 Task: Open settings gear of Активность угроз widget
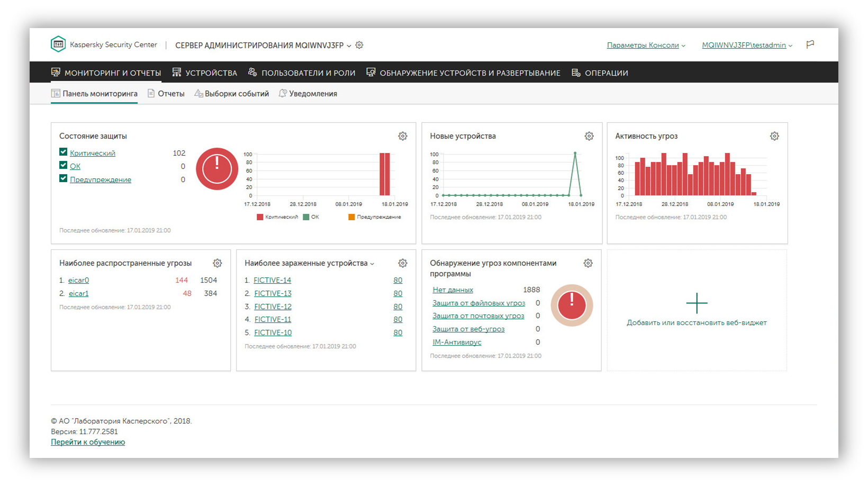[774, 136]
